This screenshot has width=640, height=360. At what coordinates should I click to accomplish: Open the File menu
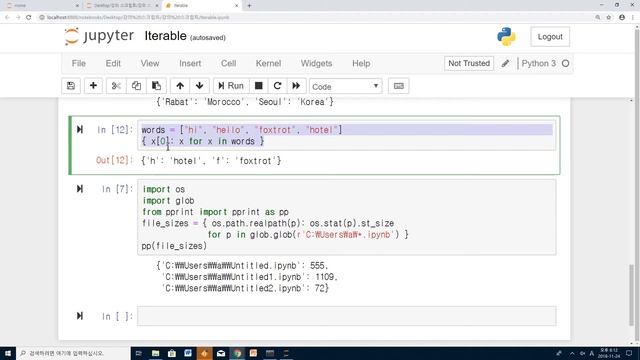pos(79,64)
